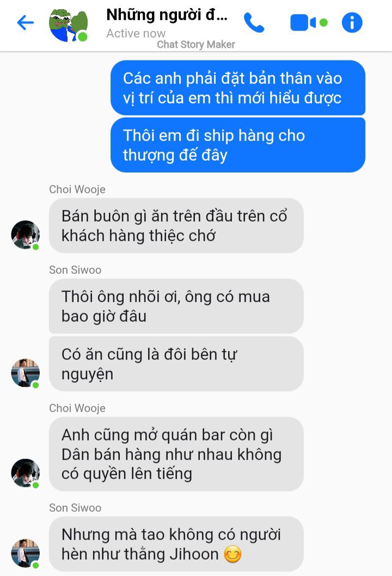Select message Bán buôn gì ăn trên đầu
This screenshot has width=392, height=576.
[x=176, y=225]
